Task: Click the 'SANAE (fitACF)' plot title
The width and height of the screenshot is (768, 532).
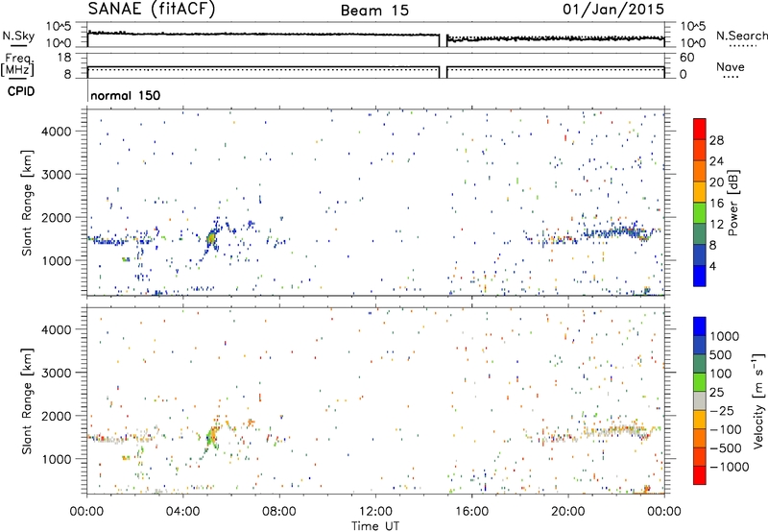Action: tap(152, 10)
